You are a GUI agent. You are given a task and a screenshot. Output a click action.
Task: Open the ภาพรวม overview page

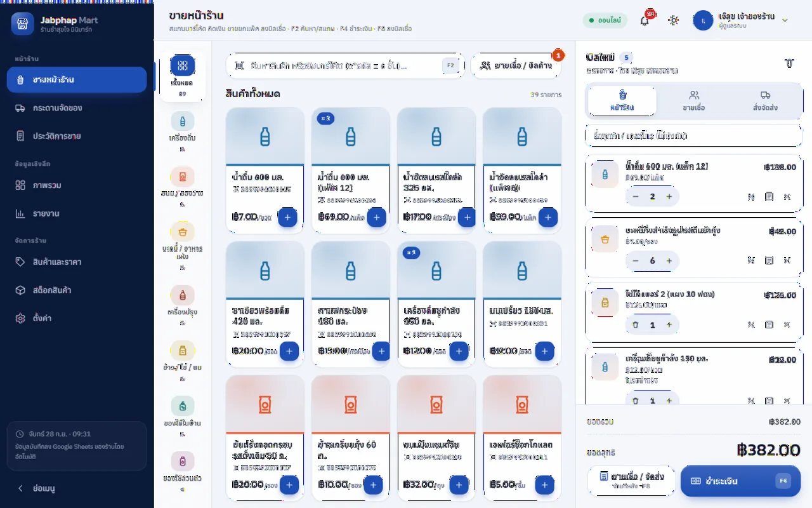click(77, 185)
